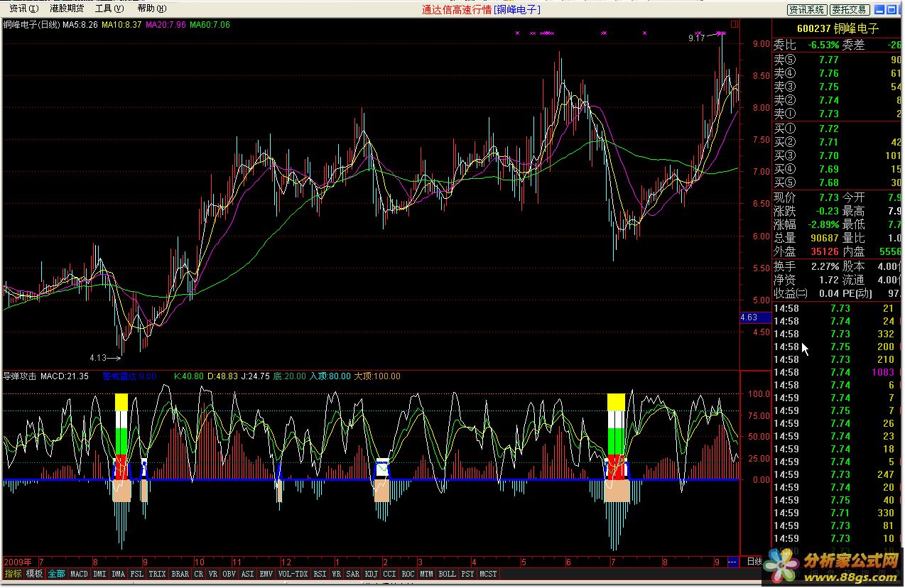Click the 买⑤ 7.68 buy order row
Viewport: 905px width, 588px height.
[x=838, y=183]
